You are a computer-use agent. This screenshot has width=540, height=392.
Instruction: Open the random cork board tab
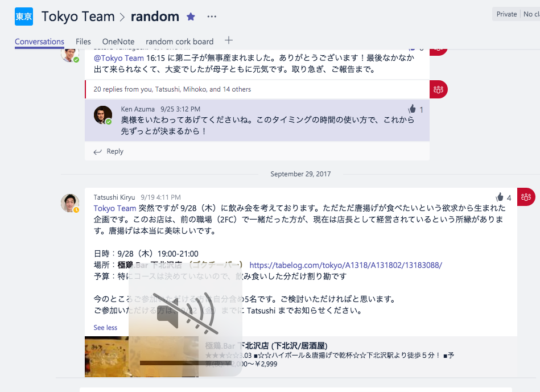coord(179,42)
